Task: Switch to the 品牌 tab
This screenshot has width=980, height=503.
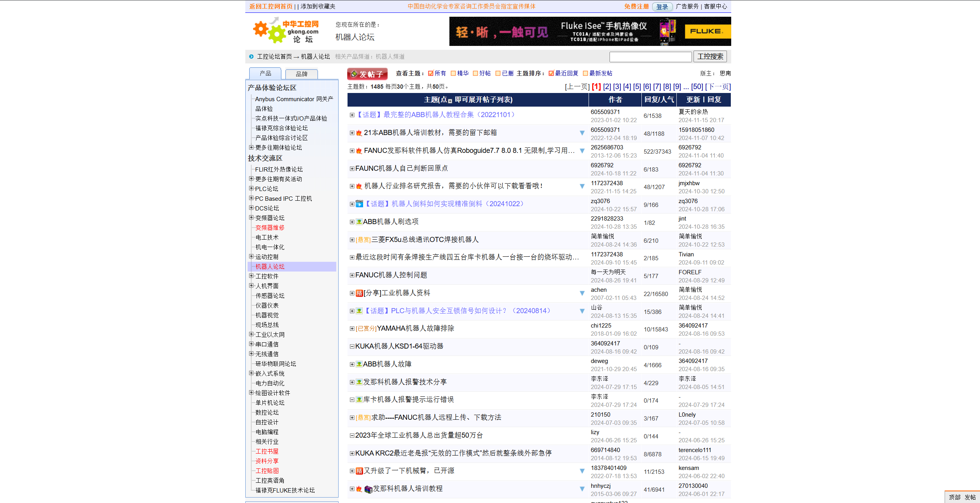Action: tap(301, 74)
